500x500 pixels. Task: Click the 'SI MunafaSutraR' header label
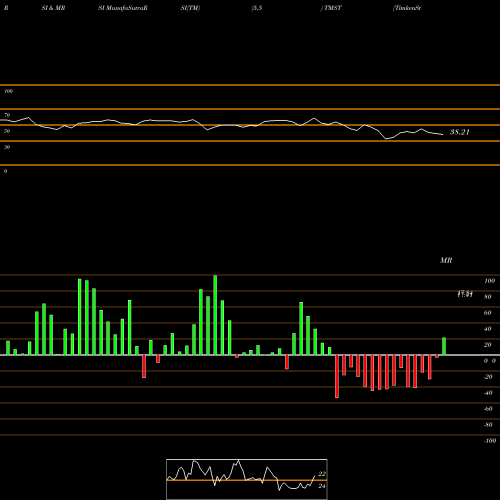click(123, 8)
